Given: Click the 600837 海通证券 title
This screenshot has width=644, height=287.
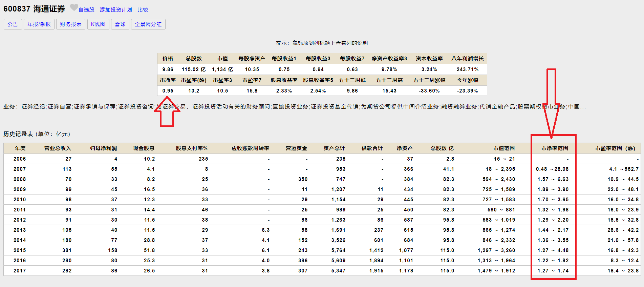Looking at the screenshot, I should [34, 9].
